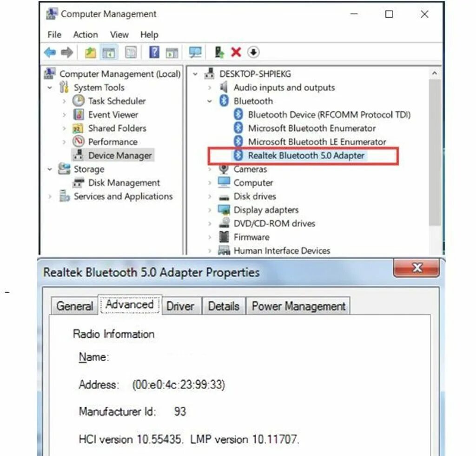Minimize the Computer Management window
The height and width of the screenshot is (456, 476).
coord(354,14)
